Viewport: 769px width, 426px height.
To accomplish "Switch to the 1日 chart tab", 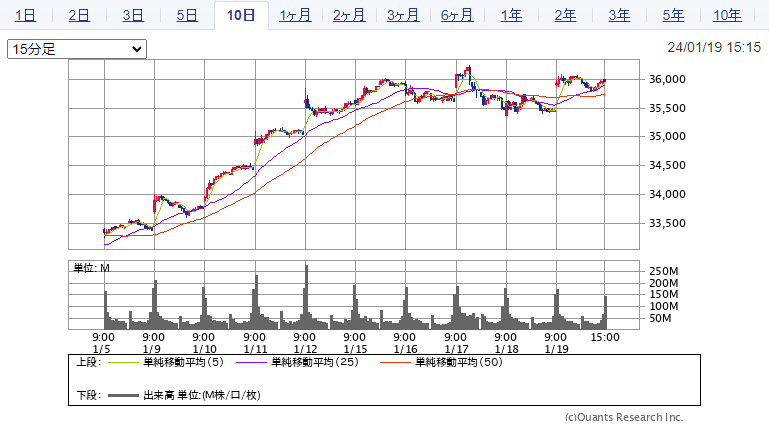I will coord(25,15).
